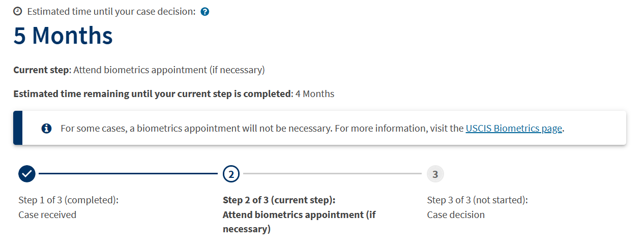Click the Step 3 of 3 (not started) text

coord(478,200)
